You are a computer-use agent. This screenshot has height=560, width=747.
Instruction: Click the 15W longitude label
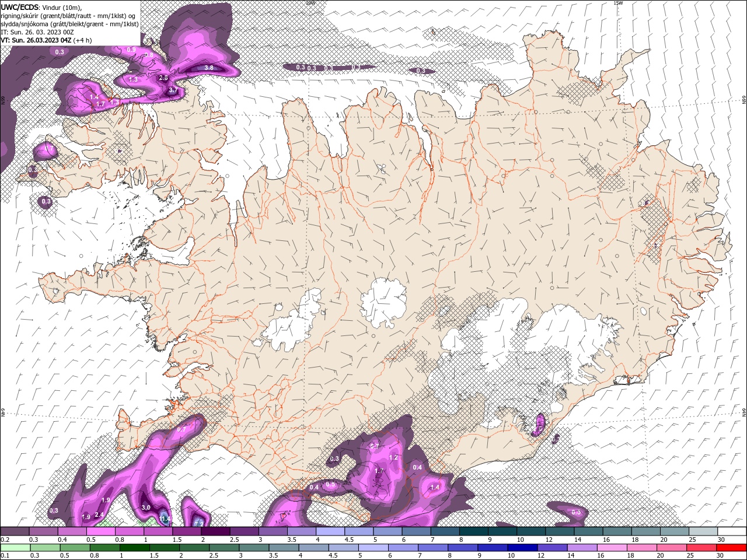click(618, 3)
